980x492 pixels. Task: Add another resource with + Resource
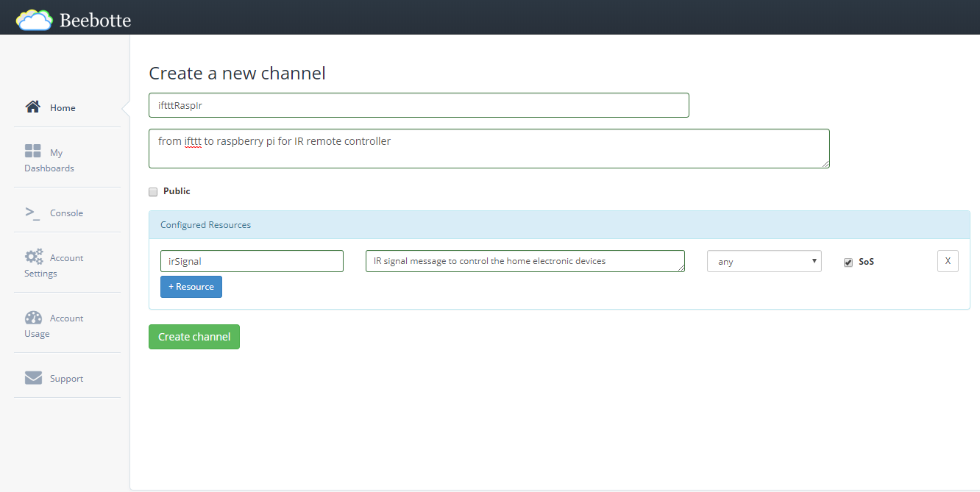(x=191, y=287)
